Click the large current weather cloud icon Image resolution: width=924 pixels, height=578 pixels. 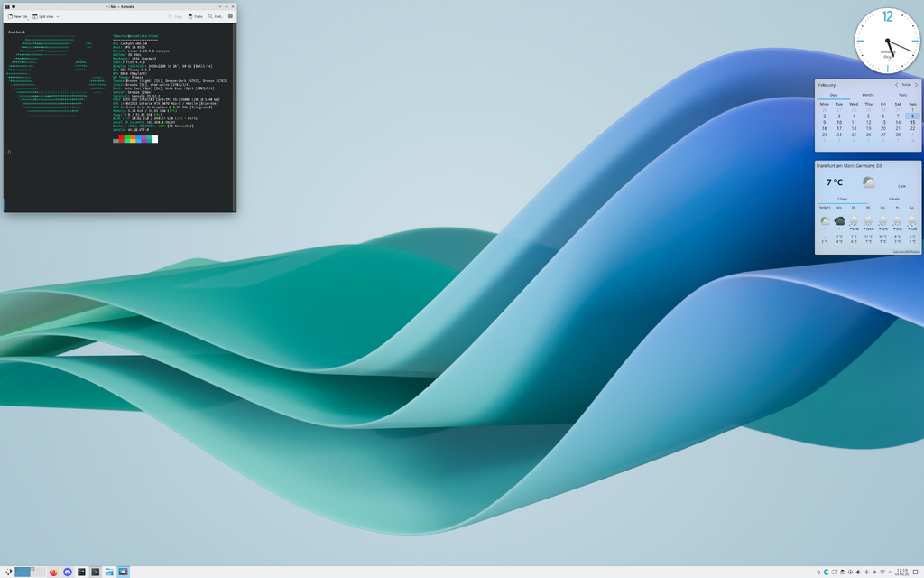[x=869, y=182]
